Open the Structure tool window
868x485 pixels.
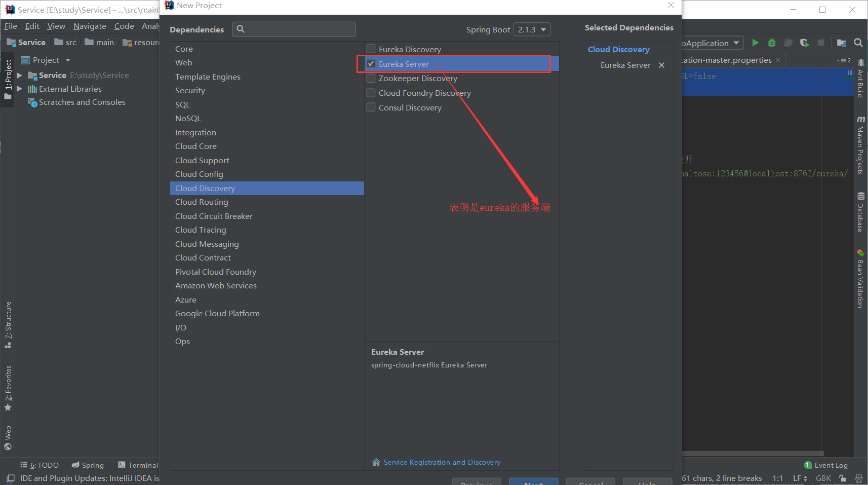[8, 325]
